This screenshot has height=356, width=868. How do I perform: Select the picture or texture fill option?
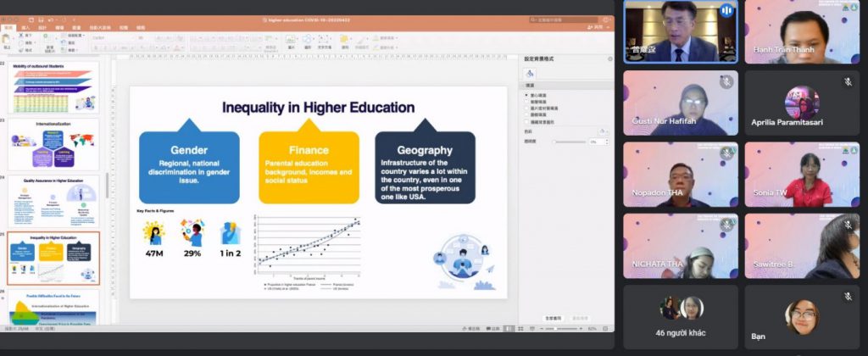[526, 108]
